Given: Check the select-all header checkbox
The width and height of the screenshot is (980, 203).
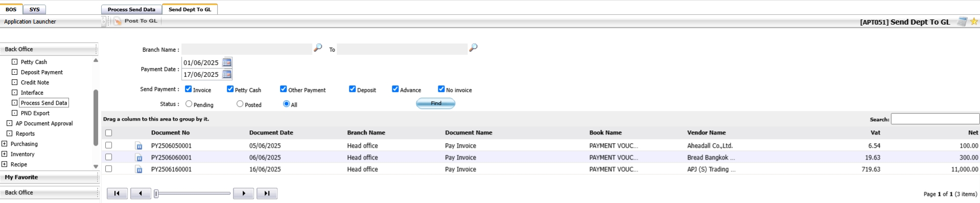Looking at the screenshot, I should coord(108,133).
